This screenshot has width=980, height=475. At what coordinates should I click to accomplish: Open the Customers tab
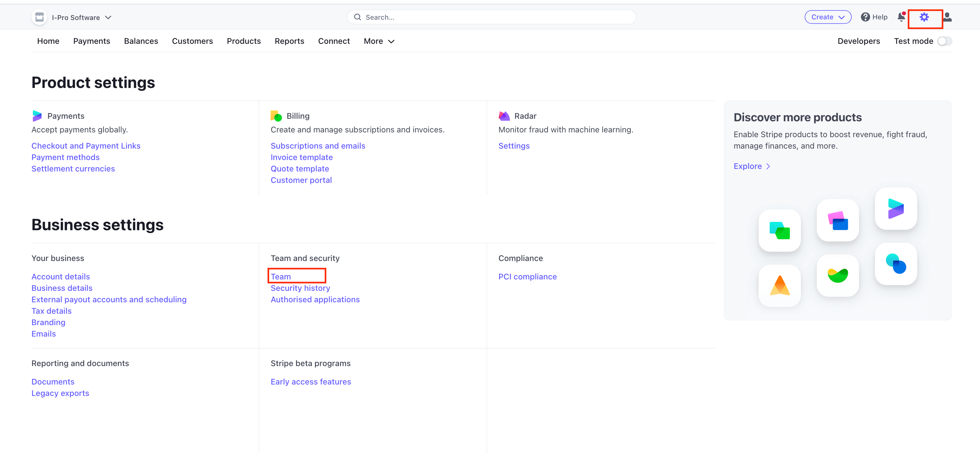192,41
